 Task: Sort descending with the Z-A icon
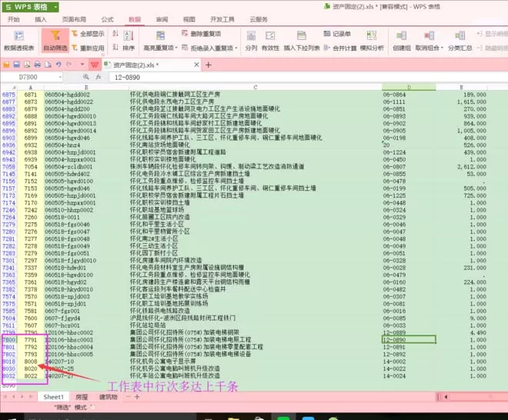click(115, 48)
